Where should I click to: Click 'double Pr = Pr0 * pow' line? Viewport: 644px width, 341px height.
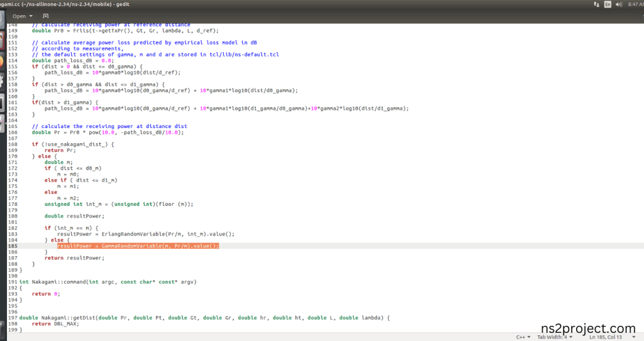point(108,133)
